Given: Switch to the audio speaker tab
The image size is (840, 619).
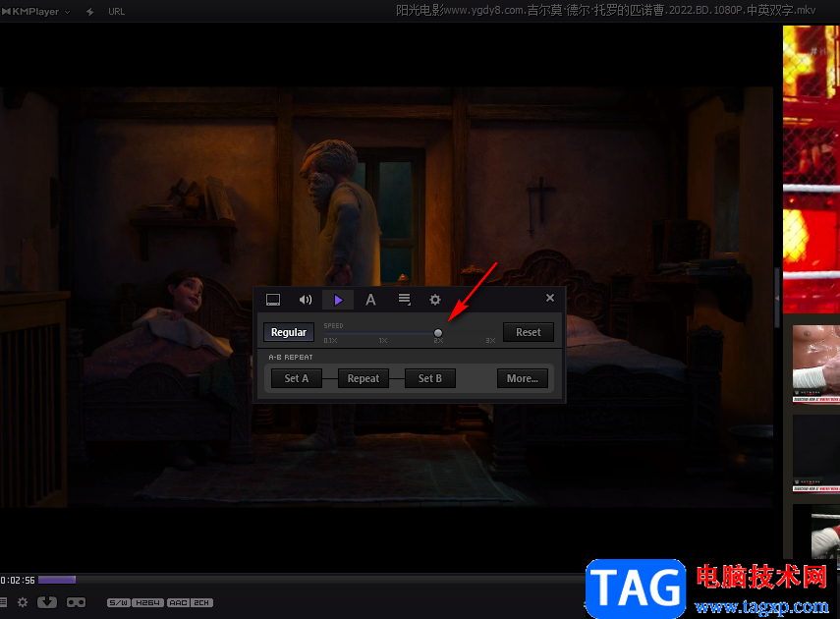Looking at the screenshot, I should coord(306,300).
